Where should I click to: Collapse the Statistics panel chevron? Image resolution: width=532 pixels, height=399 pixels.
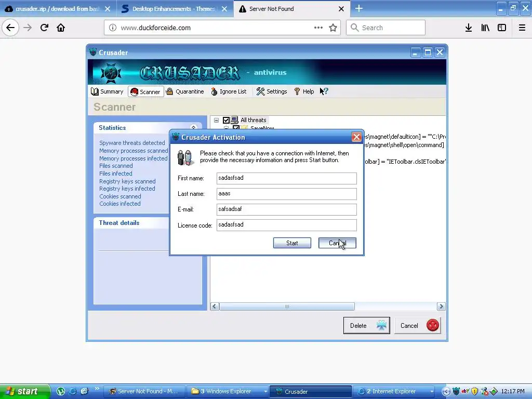click(x=193, y=128)
